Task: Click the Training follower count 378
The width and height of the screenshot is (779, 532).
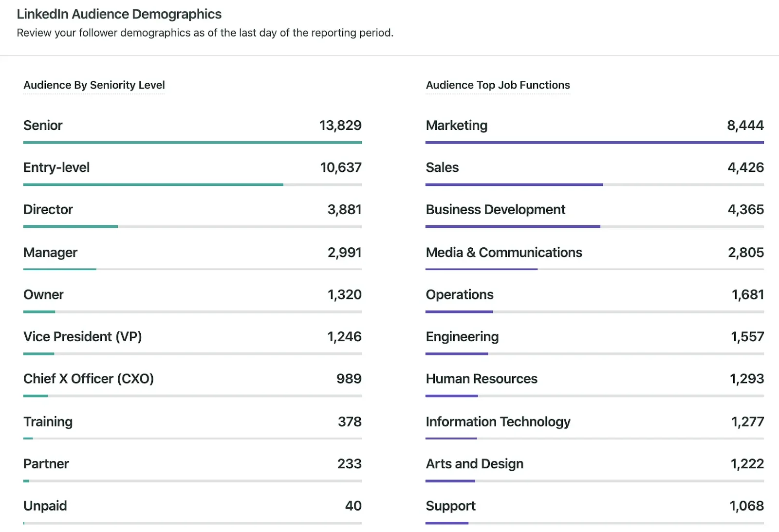Action: [349, 422]
